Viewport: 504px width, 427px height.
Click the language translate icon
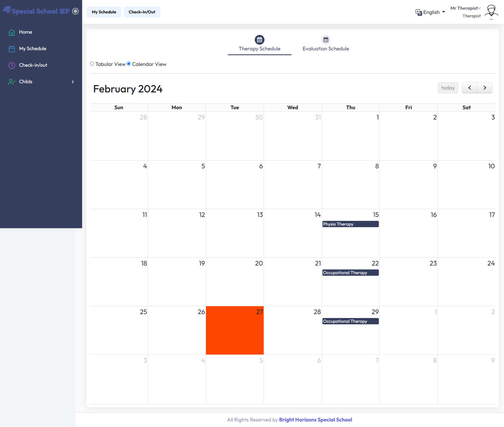pos(418,12)
